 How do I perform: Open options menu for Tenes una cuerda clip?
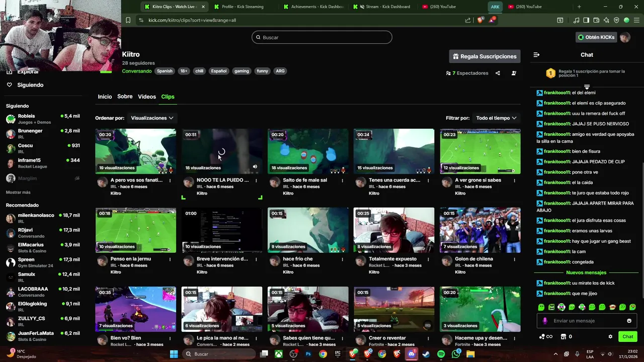(429, 180)
